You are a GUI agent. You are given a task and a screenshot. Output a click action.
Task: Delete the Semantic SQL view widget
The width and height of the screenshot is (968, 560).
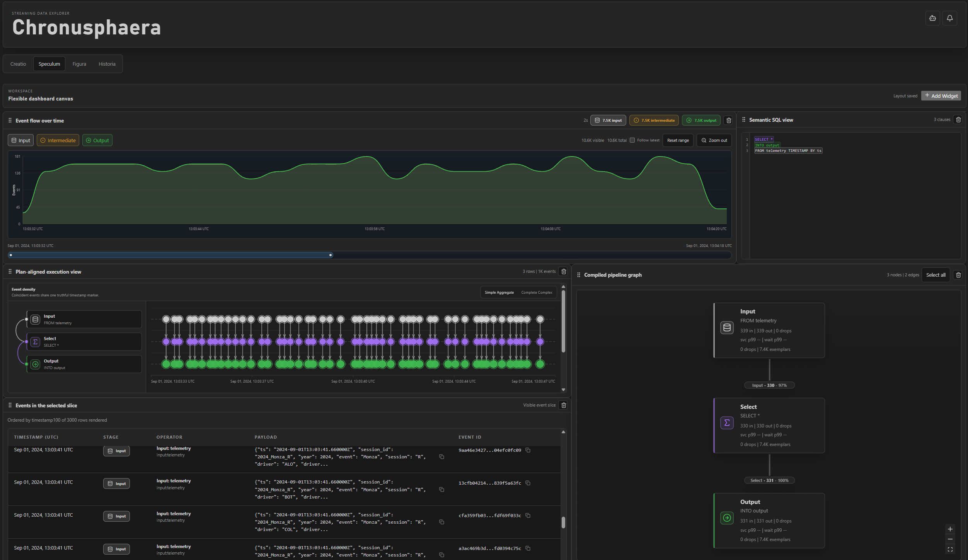(958, 120)
